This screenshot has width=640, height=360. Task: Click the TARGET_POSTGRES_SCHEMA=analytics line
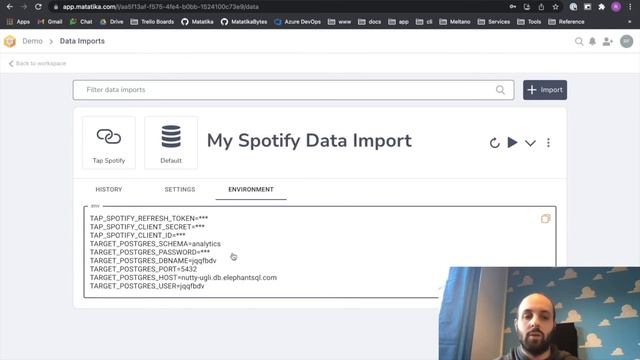pyautogui.click(x=155, y=244)
